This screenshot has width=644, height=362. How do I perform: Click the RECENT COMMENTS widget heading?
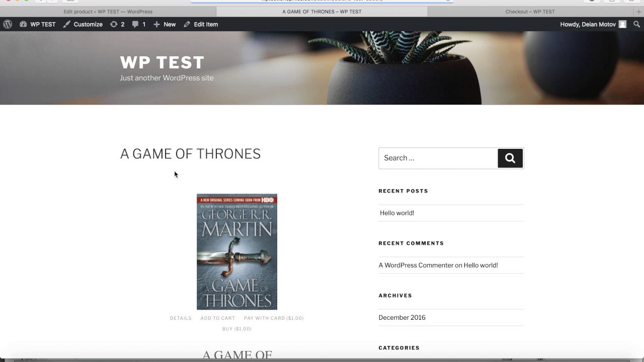coord(411,243)
